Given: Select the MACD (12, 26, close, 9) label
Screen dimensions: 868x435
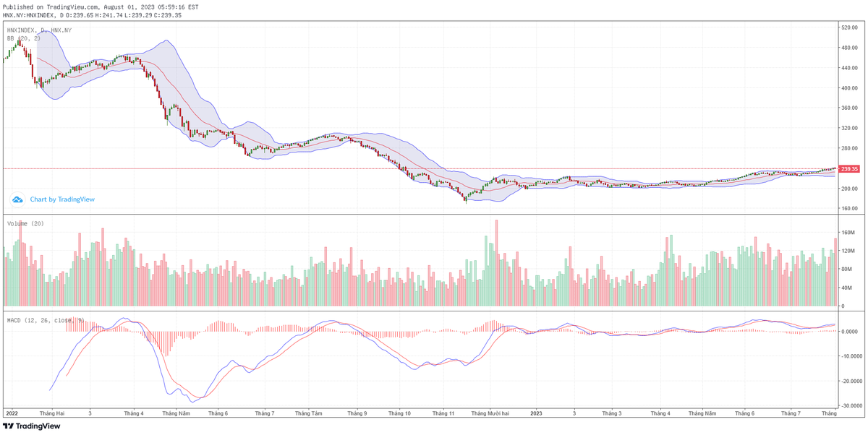Looking at the screenshot, I should coord(46,320).
